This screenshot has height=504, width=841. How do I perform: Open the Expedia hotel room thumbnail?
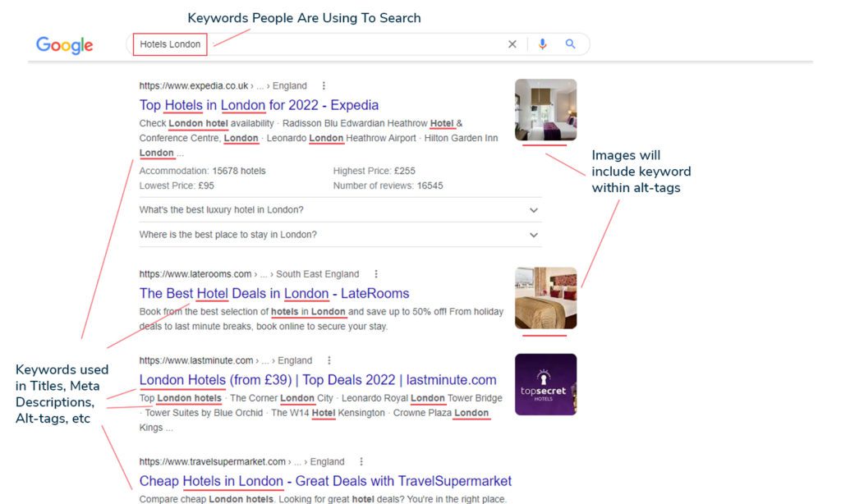point(545,110)
